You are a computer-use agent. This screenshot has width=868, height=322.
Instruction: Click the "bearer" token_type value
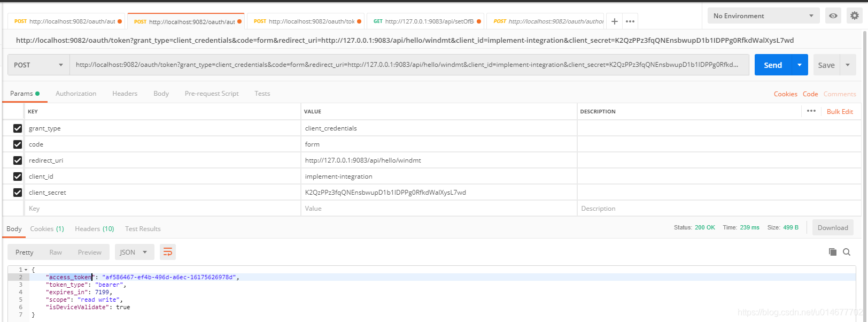point(109,285)
